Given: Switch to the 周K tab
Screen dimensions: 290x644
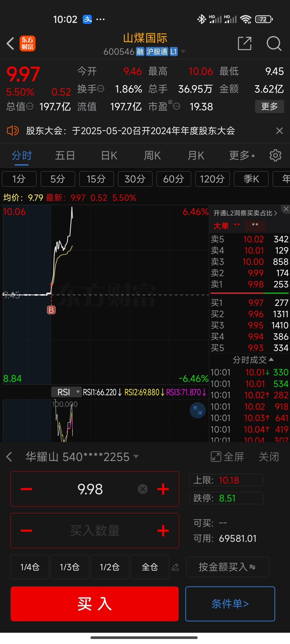Looking at the screenshot, I should [152, 156].
